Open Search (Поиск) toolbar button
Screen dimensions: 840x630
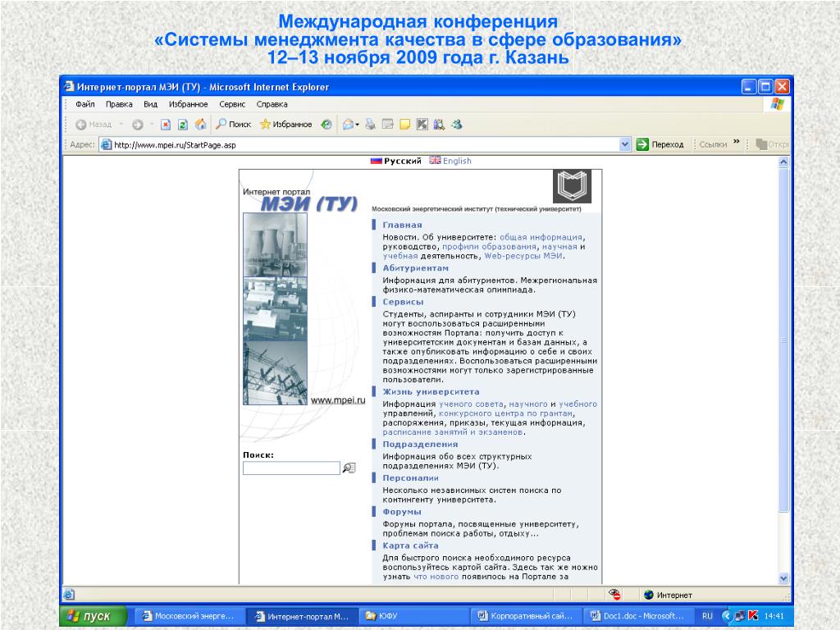point(233,125)
